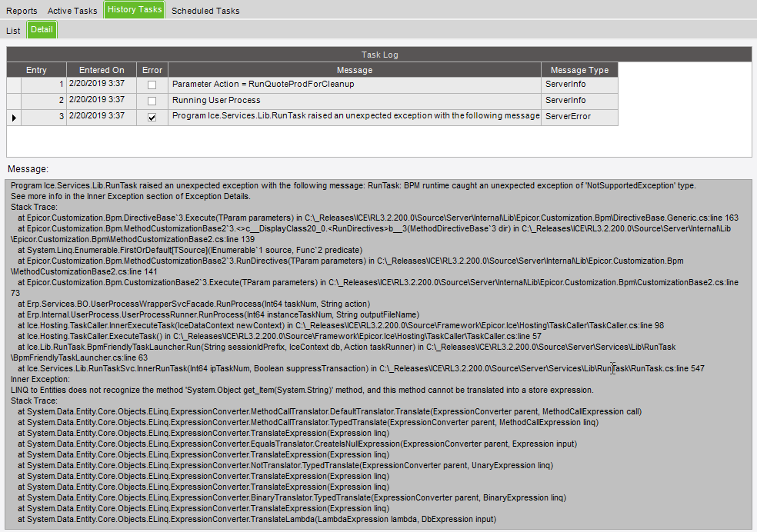
Task: Click the Message Type column header
Action: tap(579, 70)
